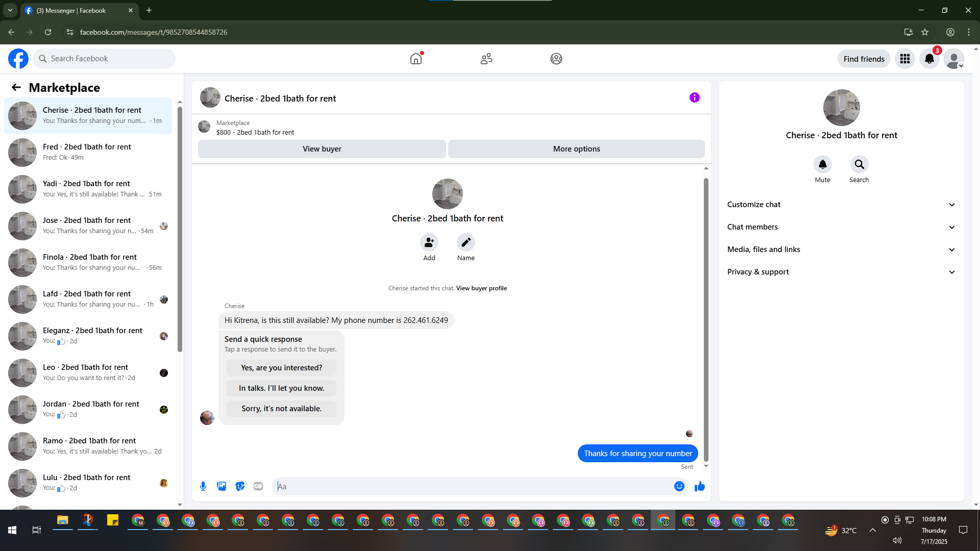Click the View buyer button
The width and height of the screenshot is (980, 551).
[x=322, y=149]
